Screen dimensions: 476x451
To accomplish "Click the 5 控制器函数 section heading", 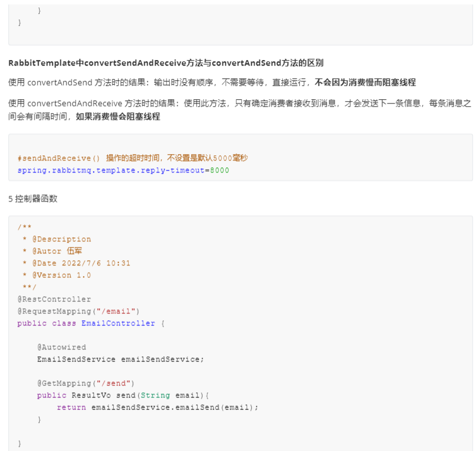I will tap(33, 198).
